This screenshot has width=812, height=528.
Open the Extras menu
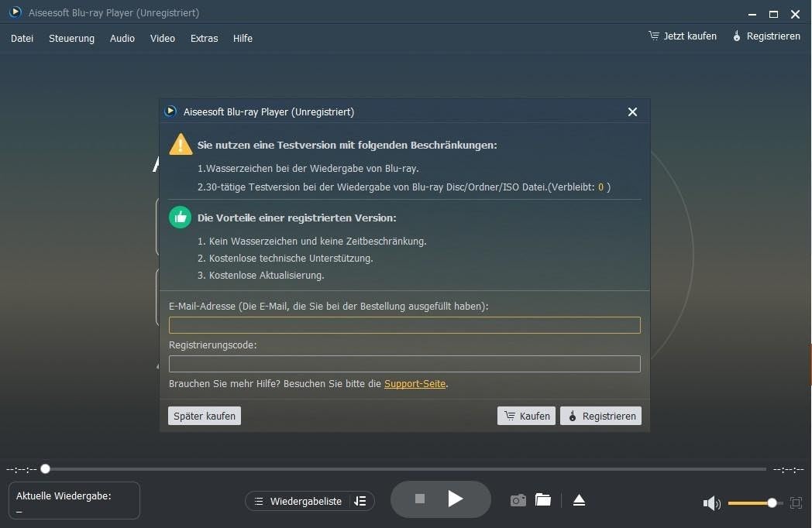click(x=204, y=38)
